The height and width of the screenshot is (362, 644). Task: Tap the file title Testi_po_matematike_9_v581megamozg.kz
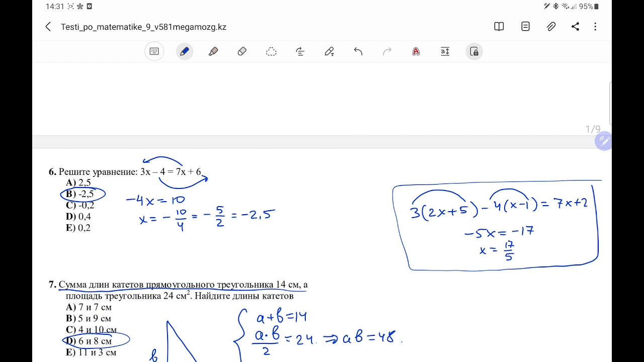coord(143,27)
